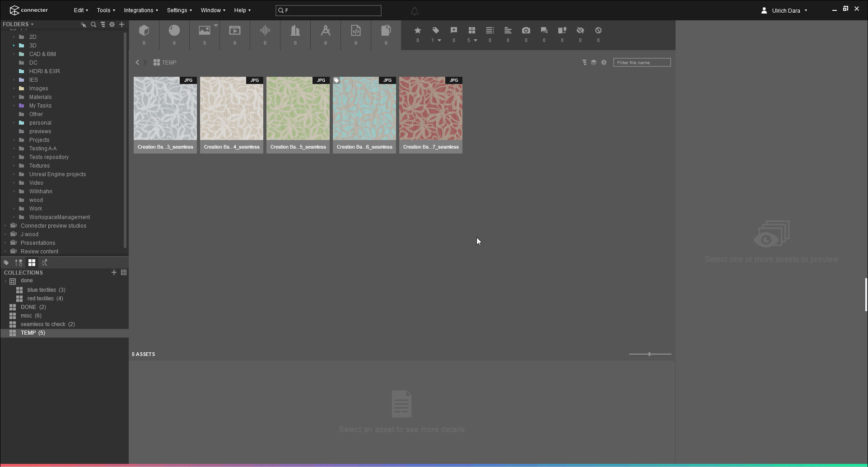The height and width of the screenshot is (467, 868).
Task: Filter by buildings CAD & BIM icon
Action: 295,30
